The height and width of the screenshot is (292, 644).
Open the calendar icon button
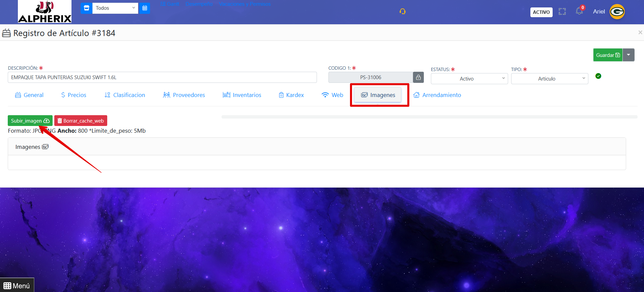[145, 8]
